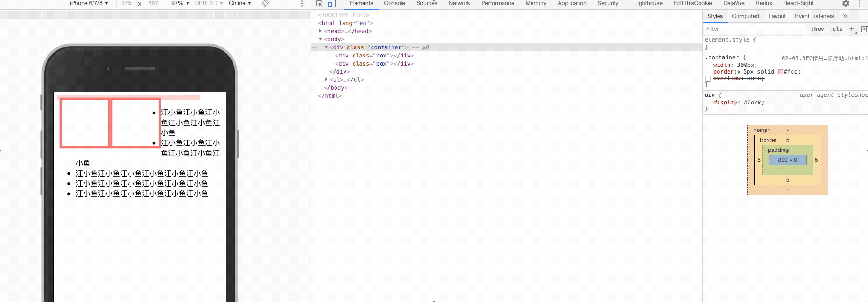Screen dimensions: 868x302
Task: Toggle the .cls element classes panel
Action: click(x=836, y=29)
